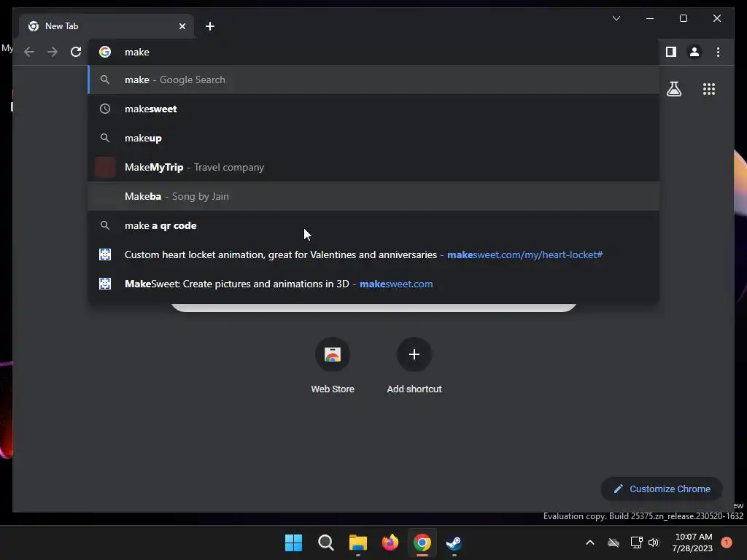This screenshot has height=560, width=747.
Task: Open network status tray icon
Action: (x=636, y=542)
